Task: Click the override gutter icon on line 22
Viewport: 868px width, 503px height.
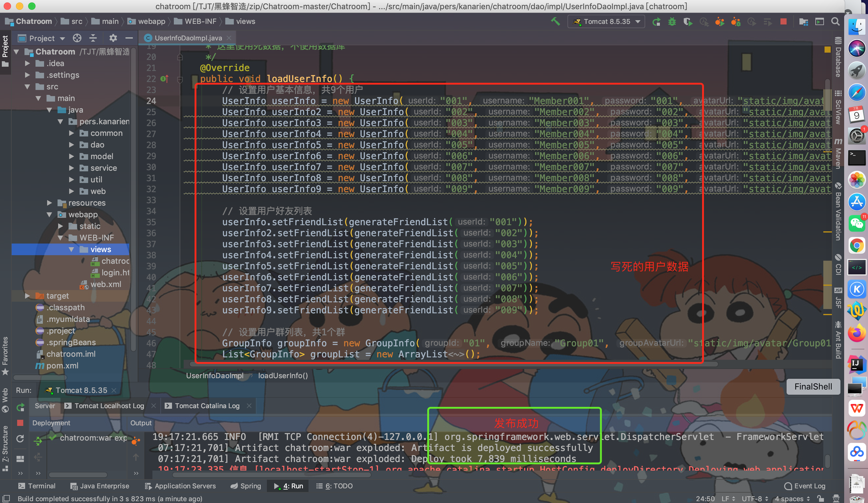Action: [165, 79]
